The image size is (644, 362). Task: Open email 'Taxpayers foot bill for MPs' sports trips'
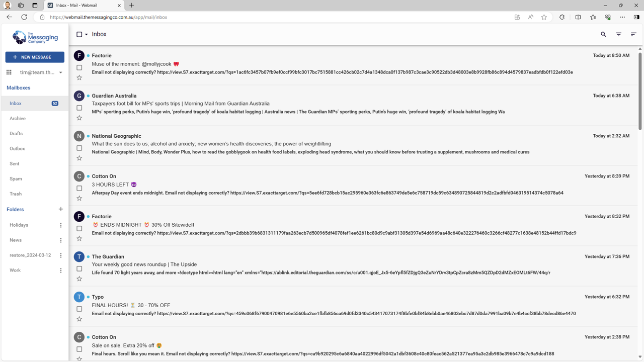pos(181,104)
